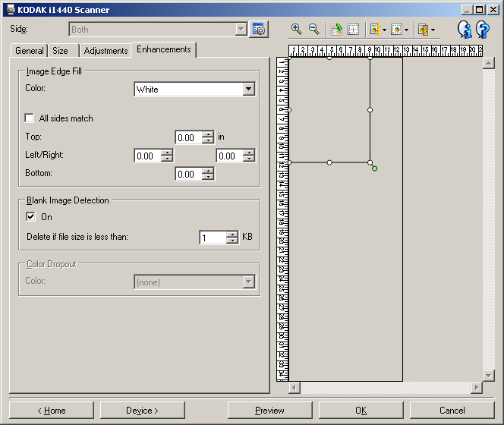
Task: Click the preview horizontal scrollbar right arrow
Action: [x=477, y=387]
